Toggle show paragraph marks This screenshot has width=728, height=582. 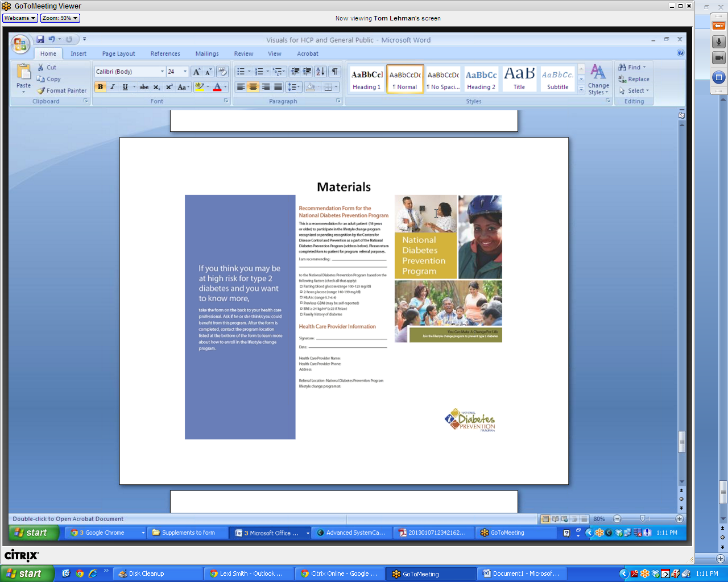point(335,72)
